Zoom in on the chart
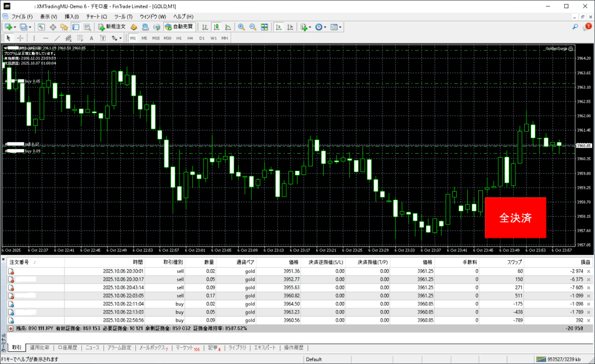 click(x=241, y=27)
